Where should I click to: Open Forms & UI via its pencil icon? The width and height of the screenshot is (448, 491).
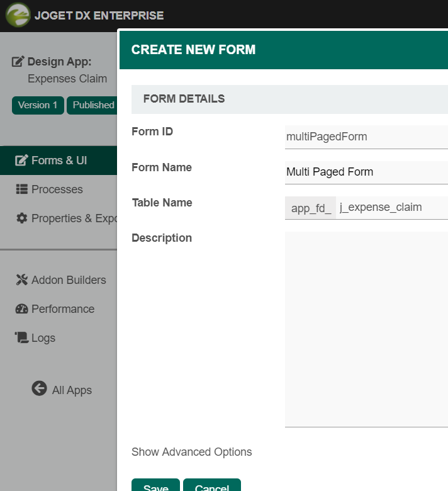(22, 161)
